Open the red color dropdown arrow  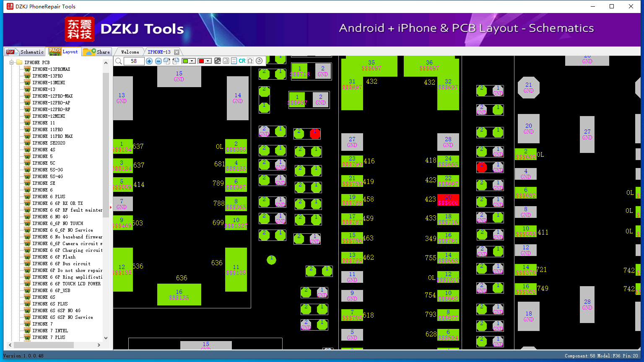pyautogui.click(x=208, y=61)
